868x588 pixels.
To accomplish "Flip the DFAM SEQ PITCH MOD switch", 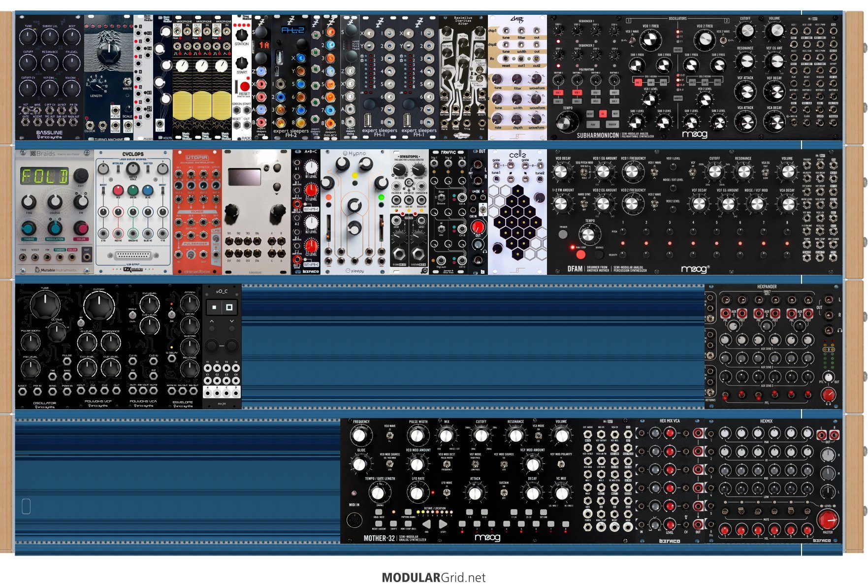I will 584,172.
